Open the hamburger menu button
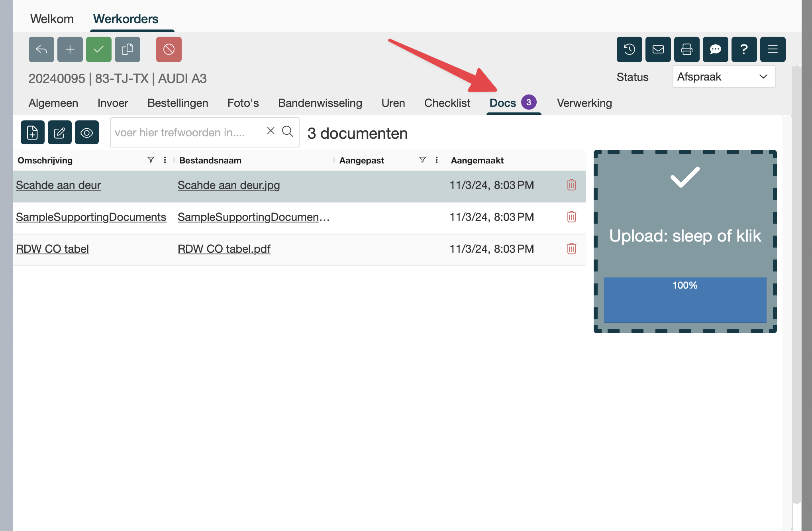 773,49
